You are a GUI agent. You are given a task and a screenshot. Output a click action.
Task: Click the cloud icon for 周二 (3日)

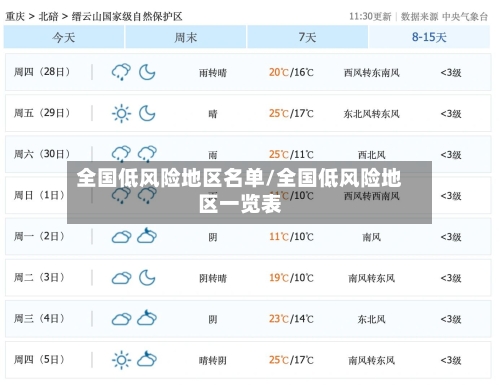[x=121, y=278]
